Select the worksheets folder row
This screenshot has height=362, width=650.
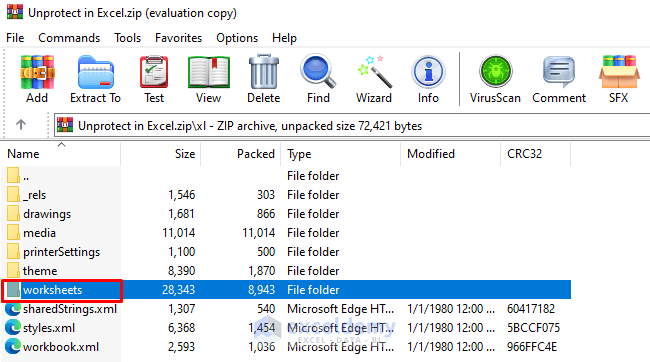pyautogui.click(x=286, y=289)
